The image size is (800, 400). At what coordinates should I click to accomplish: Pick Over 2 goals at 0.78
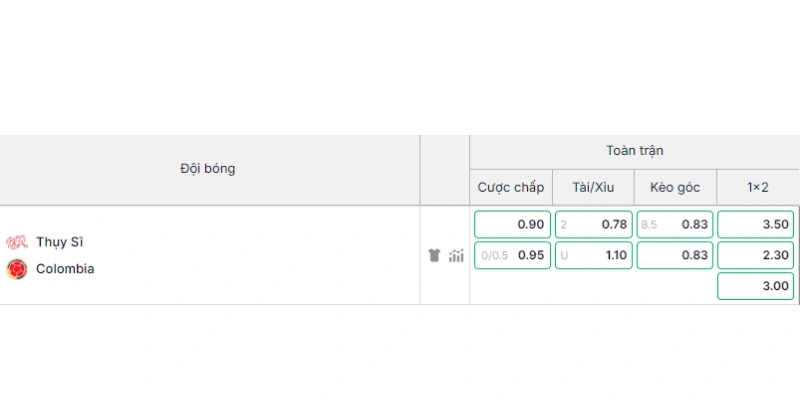(x=594, y=224)
